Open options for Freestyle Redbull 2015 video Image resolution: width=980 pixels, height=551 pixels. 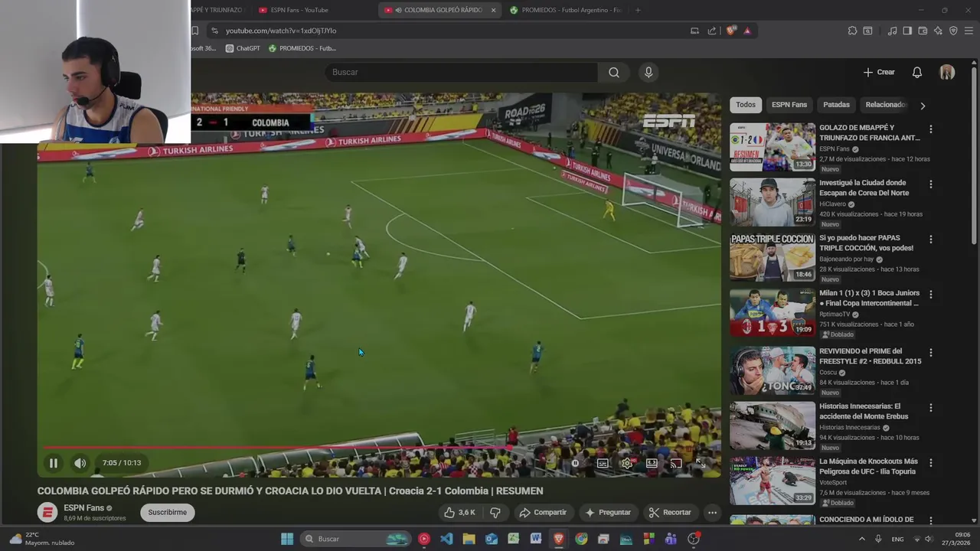(931, 353)
